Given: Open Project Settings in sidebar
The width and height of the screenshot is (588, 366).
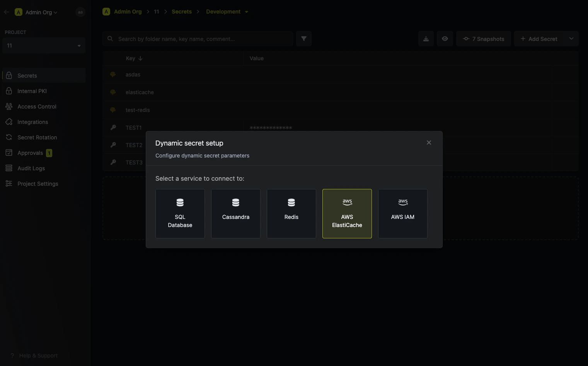Looking at the screenshot, I should tap(44, 183).
